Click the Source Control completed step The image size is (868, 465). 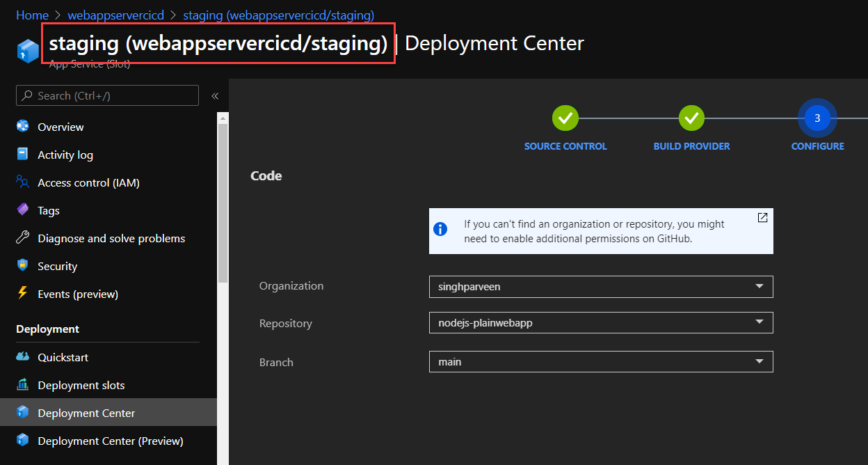(x=565, y=119)
